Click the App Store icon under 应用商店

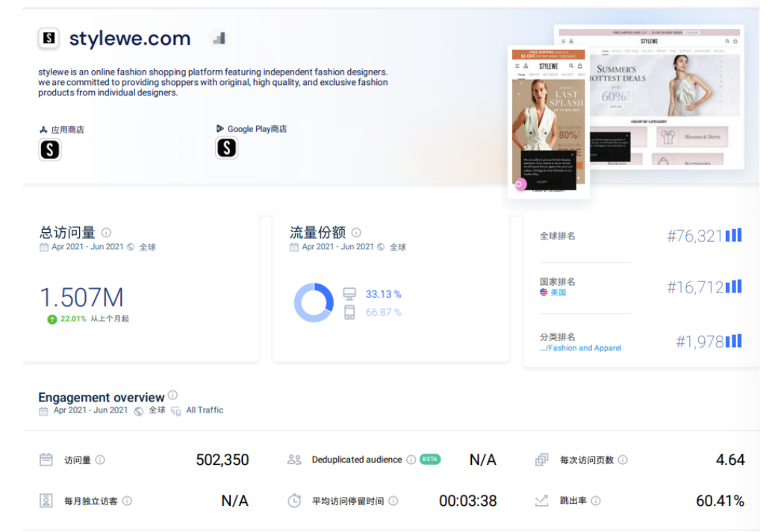[50, 149]
